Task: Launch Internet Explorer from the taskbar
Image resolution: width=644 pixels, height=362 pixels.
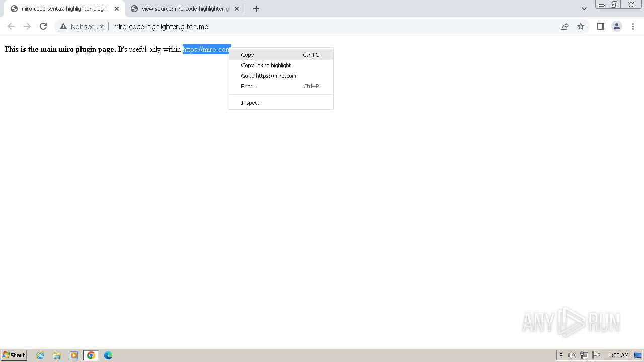Action: pos(40,355)
